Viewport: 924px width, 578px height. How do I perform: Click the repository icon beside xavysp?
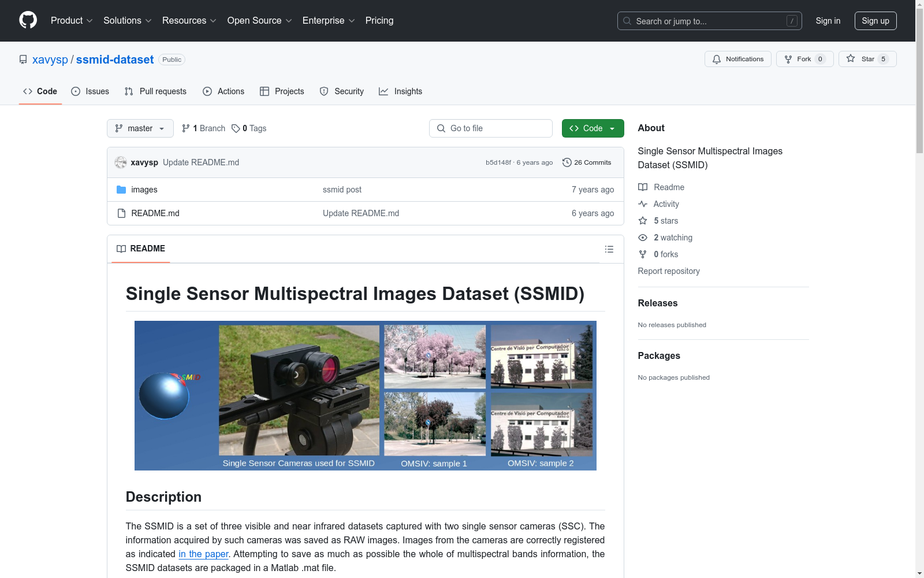(23, 60)
